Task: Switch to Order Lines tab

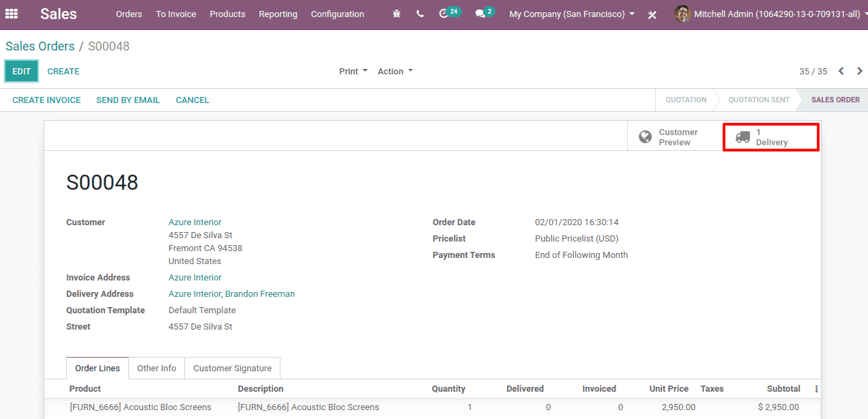Action: coord(98,368)
